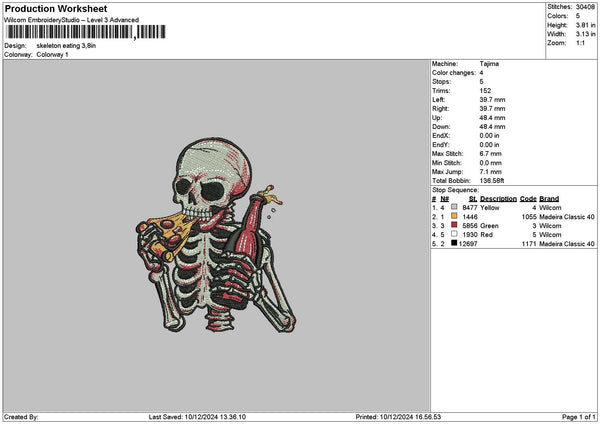Select the black swatch for thread 12697
Screen dimensions: 600x424
point(455,243)
